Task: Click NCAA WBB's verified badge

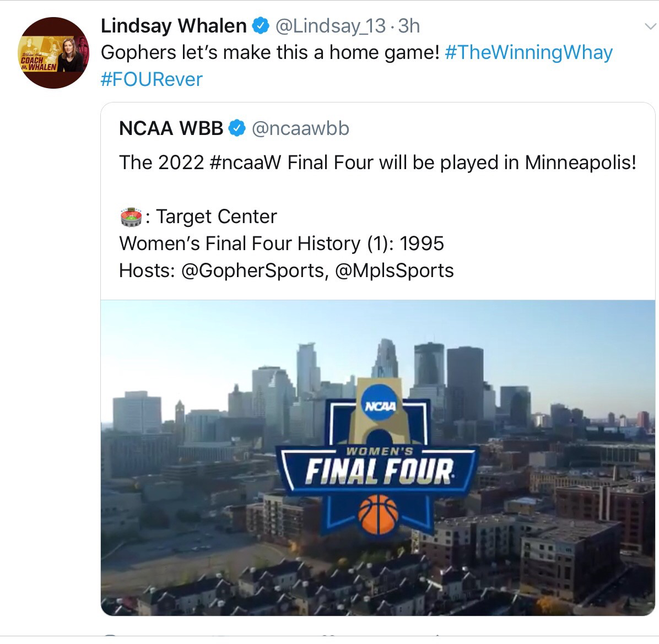Action: click(x=237, y=128)
